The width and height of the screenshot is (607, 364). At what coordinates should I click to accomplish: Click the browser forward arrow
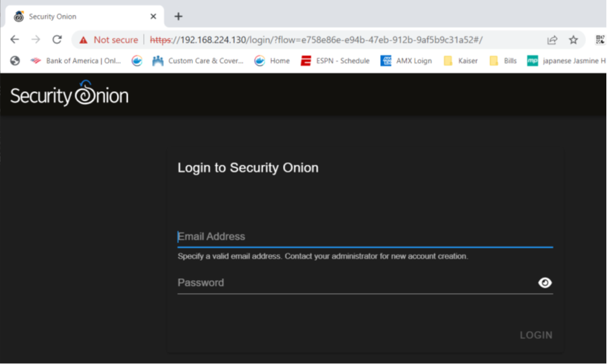pyautogui.click(x=36, y=39)
